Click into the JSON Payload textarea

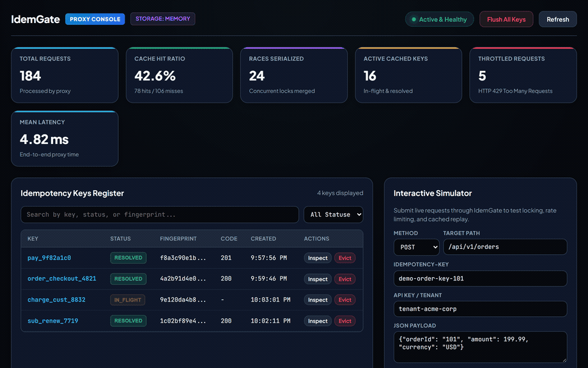click(481, 347)
